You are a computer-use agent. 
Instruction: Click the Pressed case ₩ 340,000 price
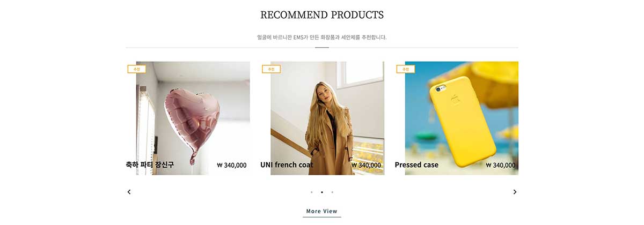501,165
